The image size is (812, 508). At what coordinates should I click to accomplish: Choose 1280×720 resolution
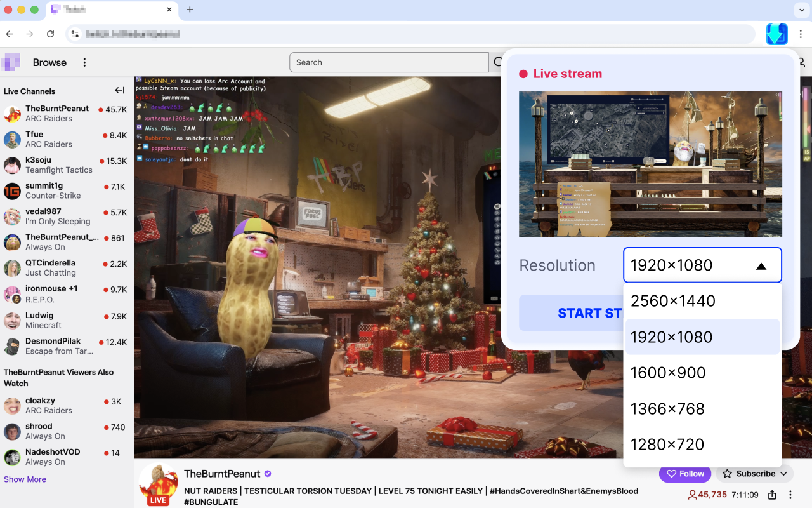(702, 444)
